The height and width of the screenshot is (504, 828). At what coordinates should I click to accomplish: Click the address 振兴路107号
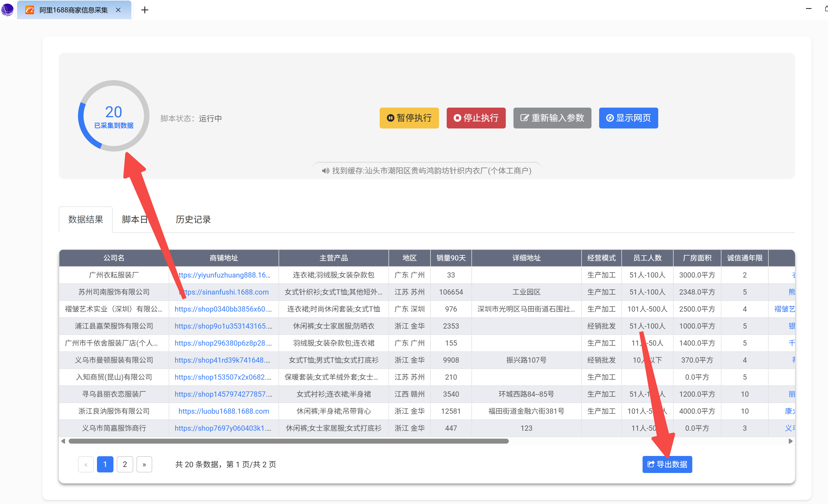[526, 360]
